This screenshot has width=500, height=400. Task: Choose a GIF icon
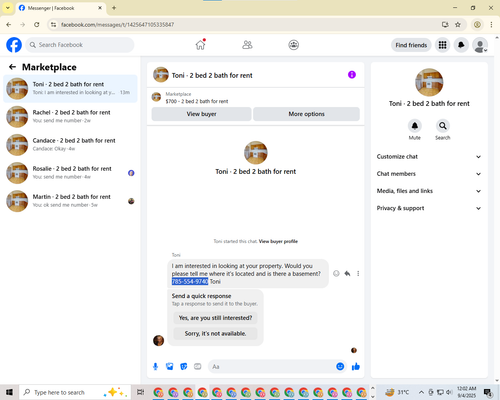click(198, 367)
